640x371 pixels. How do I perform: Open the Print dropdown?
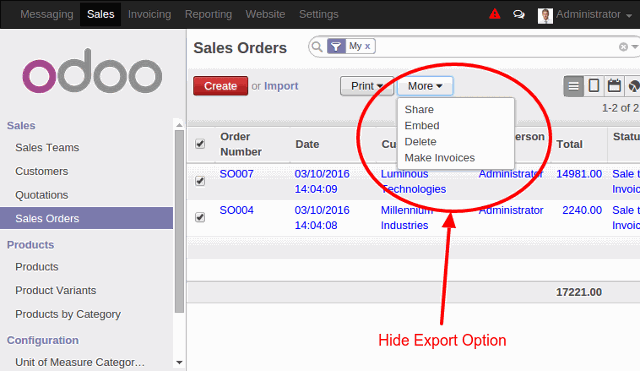point(367,86)
